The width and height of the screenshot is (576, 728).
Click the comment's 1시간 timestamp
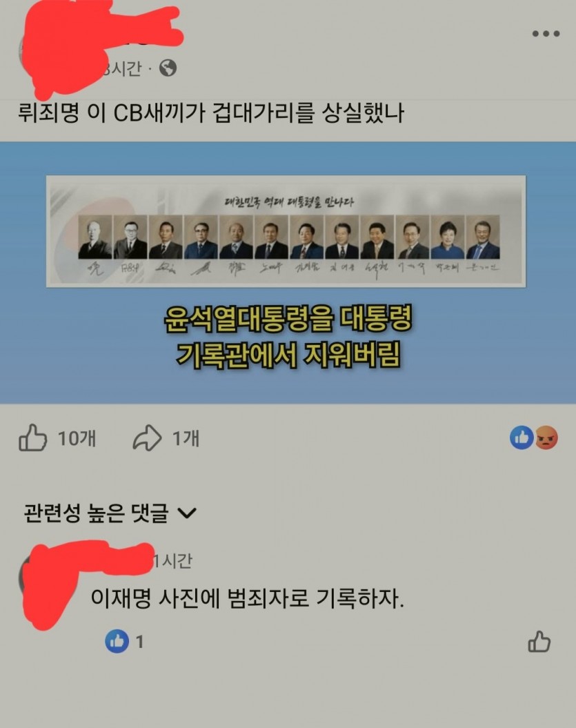coord(172,561)
